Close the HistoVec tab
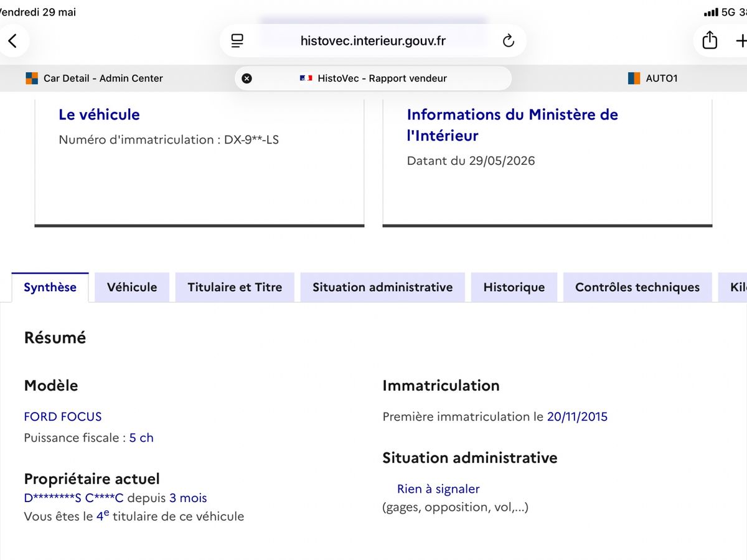Screen dimensions: 747x560 click(247, 78)
